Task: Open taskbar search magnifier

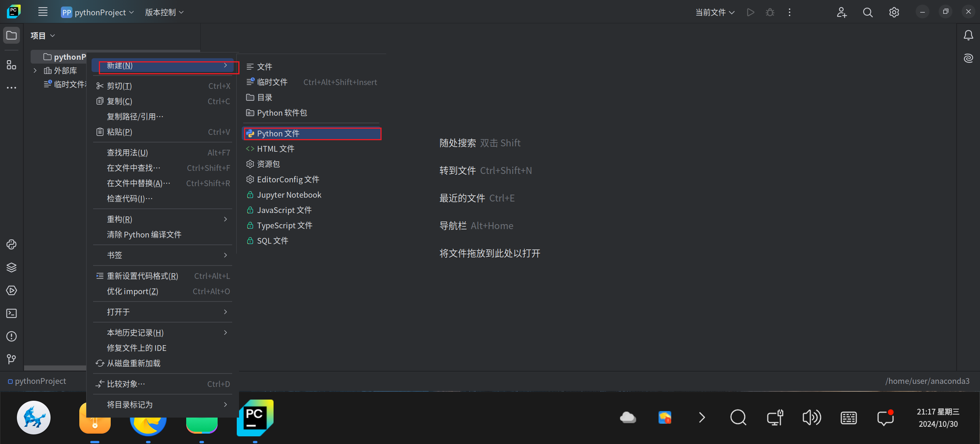Action: pos(738,418)
